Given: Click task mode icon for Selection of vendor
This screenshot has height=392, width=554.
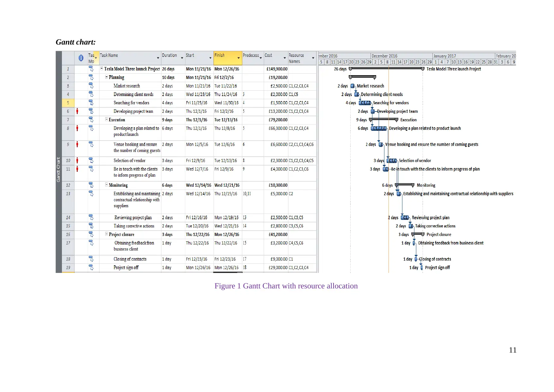Looking at the screenshot, I should (91, 160).
